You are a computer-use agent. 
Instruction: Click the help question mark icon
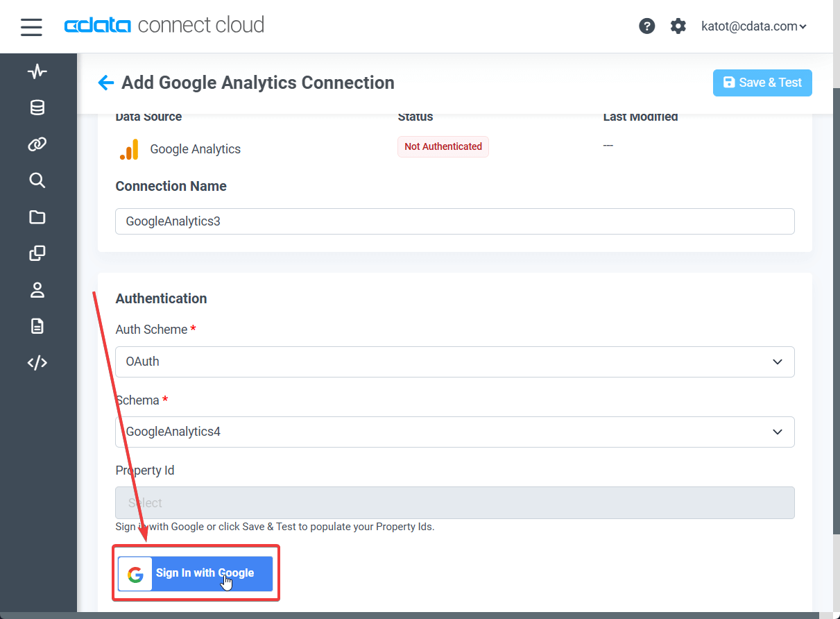(x=646, y=26)
